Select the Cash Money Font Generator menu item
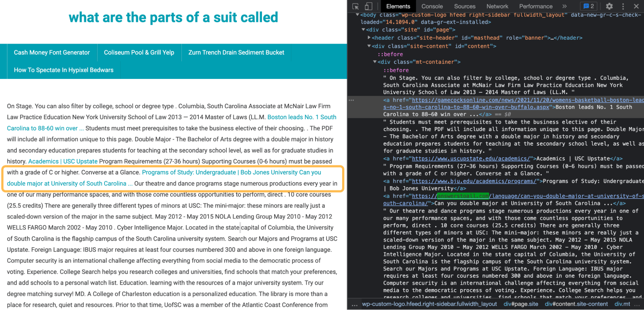This screenshot has height=310, width=644. coord(52,52)
